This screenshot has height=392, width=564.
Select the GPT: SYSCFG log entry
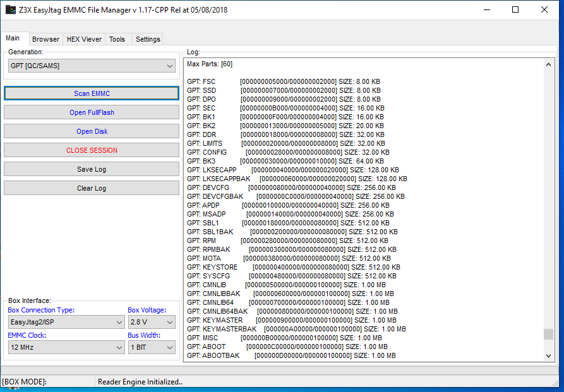click(292, 276)
